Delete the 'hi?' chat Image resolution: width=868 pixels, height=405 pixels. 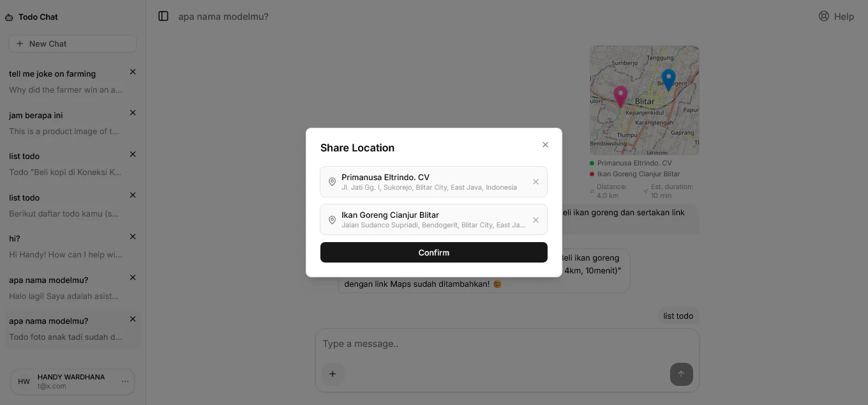click(133, 237)
